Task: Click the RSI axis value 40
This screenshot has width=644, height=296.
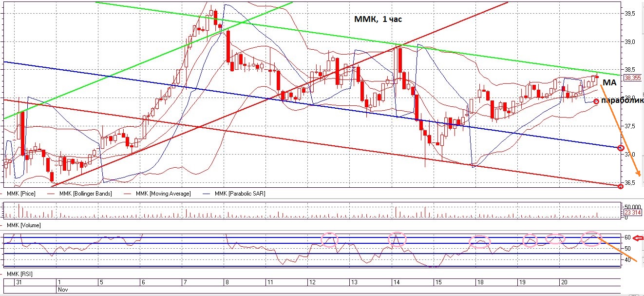Action: point(628,260)
